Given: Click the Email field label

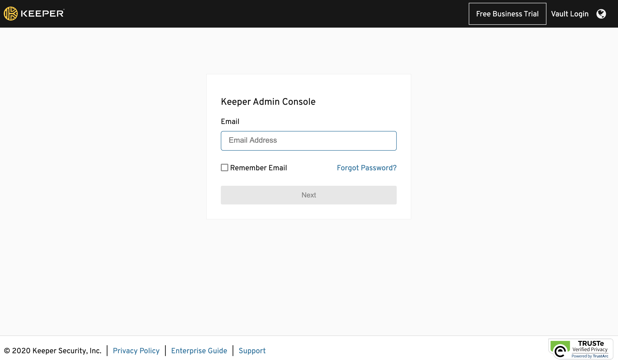Looking at the screenshot, I should click(x=230, y=121).
